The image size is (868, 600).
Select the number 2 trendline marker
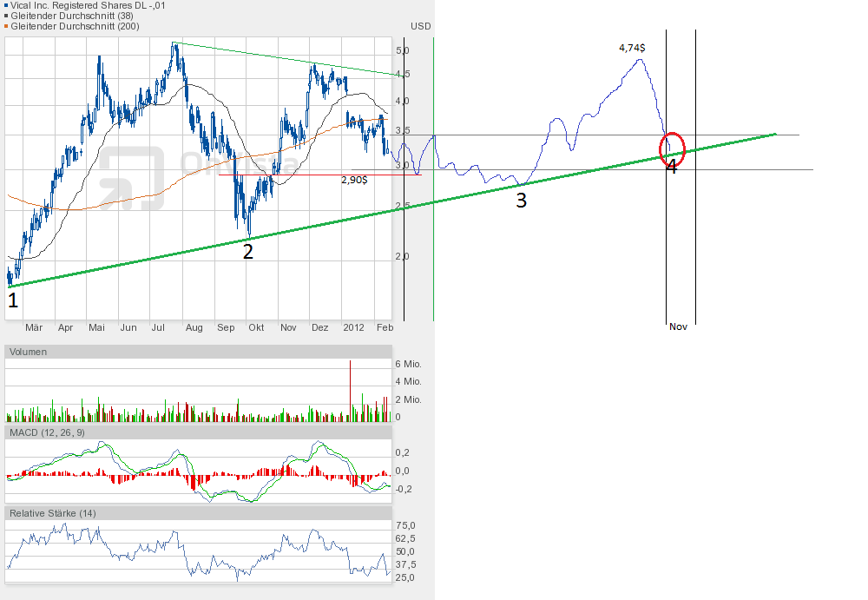click(248, 252)
